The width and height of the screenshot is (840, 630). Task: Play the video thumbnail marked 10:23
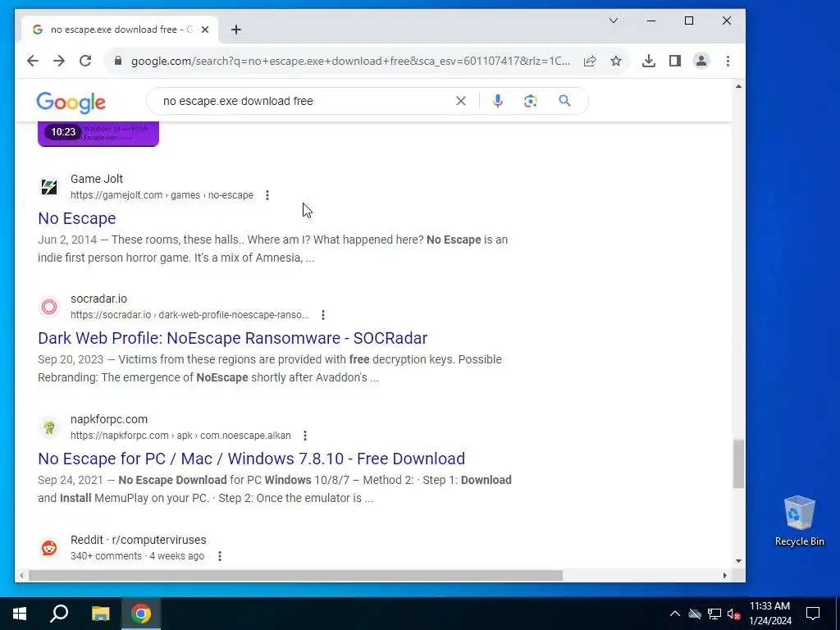click(x=98, y=134)
